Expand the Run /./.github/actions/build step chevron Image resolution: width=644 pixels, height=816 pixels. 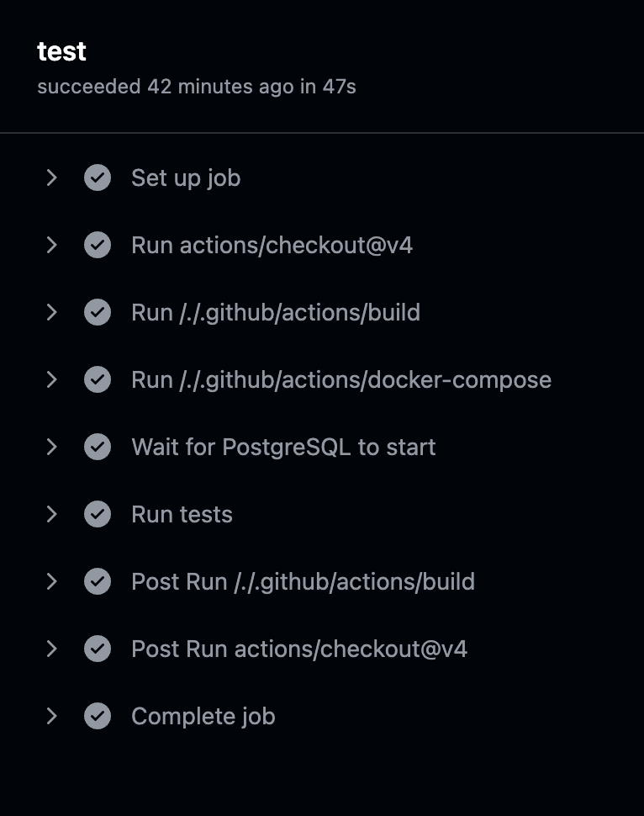pyautogui.click(x=51, y=312)
